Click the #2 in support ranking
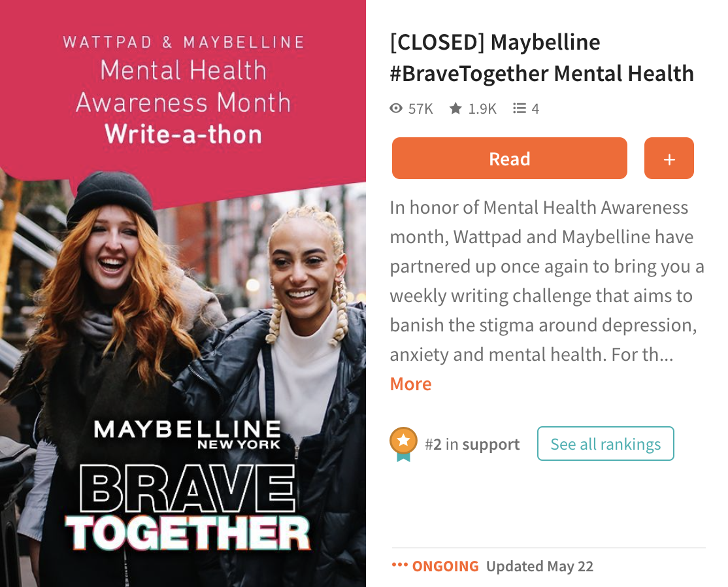Viewport: 728px width, 587px height. click(472, 444)
